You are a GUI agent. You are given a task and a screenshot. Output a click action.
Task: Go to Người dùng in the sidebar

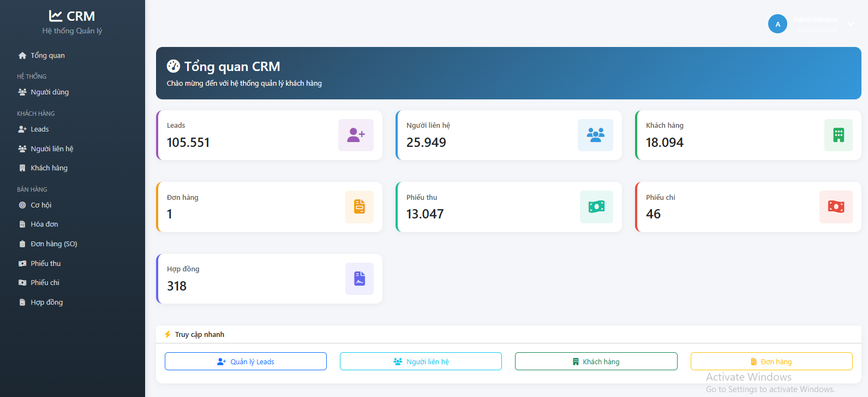tap(50, 92)
